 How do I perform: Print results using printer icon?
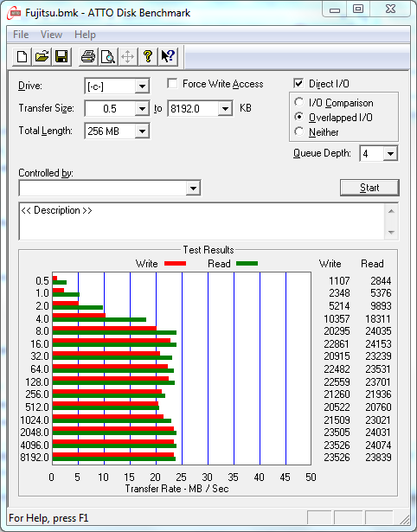(x=88, y=57)
